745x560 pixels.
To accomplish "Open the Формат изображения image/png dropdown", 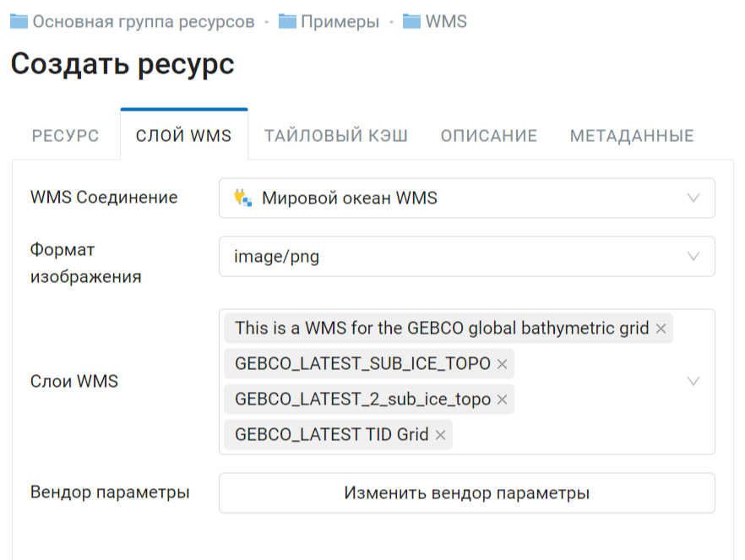I will [467, 257].
